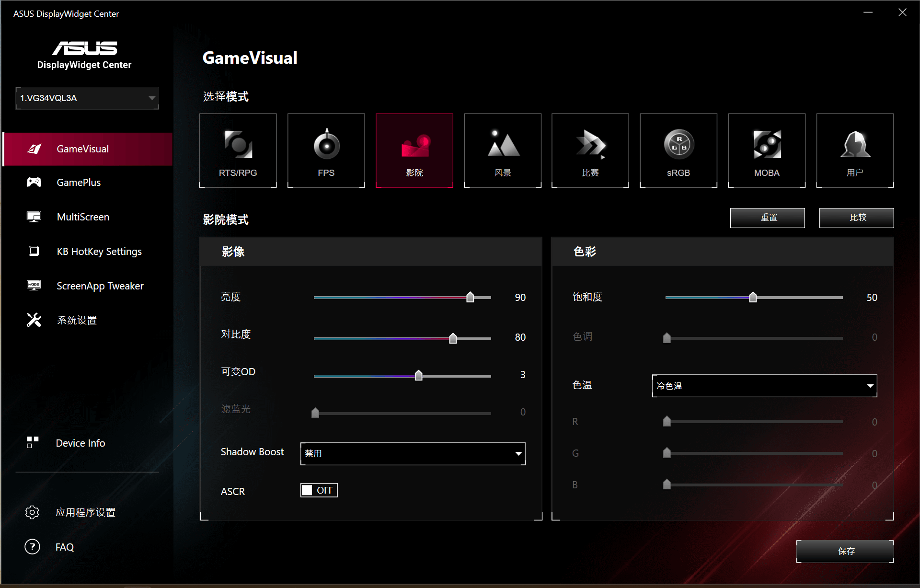Click the ASUS DisplayWidget Center logo

point(84,55)
